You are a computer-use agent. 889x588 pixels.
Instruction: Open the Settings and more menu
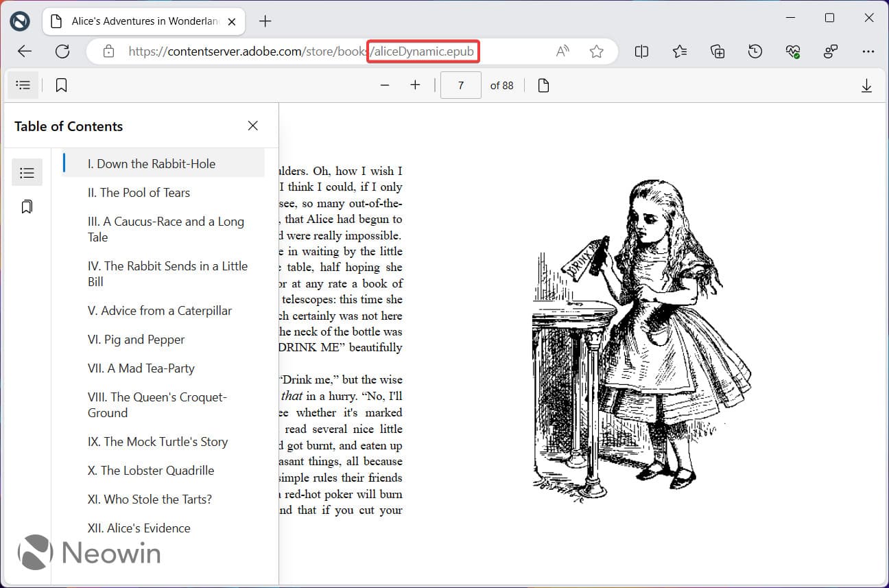coord(868,51)
